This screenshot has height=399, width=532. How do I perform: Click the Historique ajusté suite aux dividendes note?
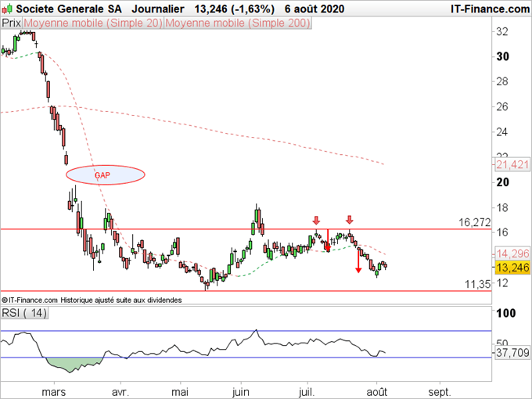pos(121,300)
